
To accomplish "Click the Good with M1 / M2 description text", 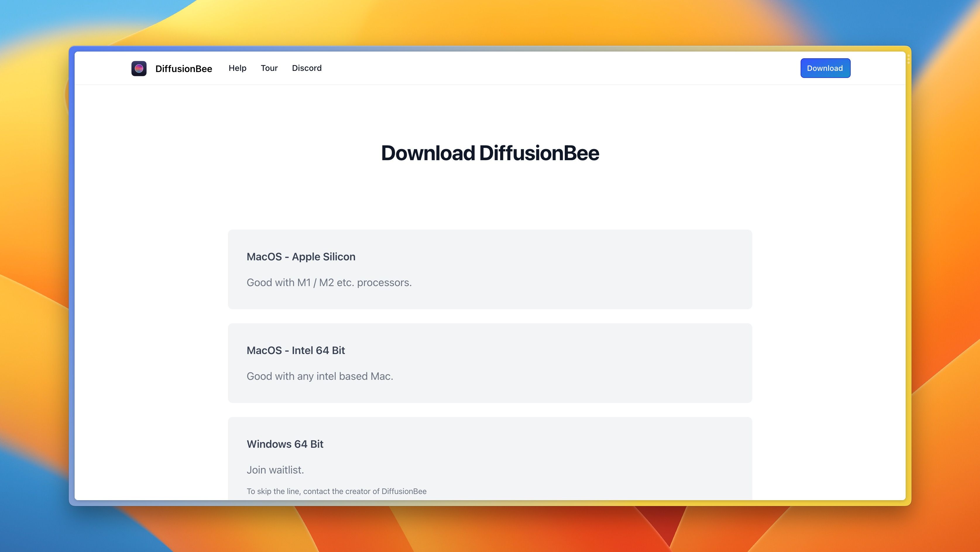I will 329,283.
